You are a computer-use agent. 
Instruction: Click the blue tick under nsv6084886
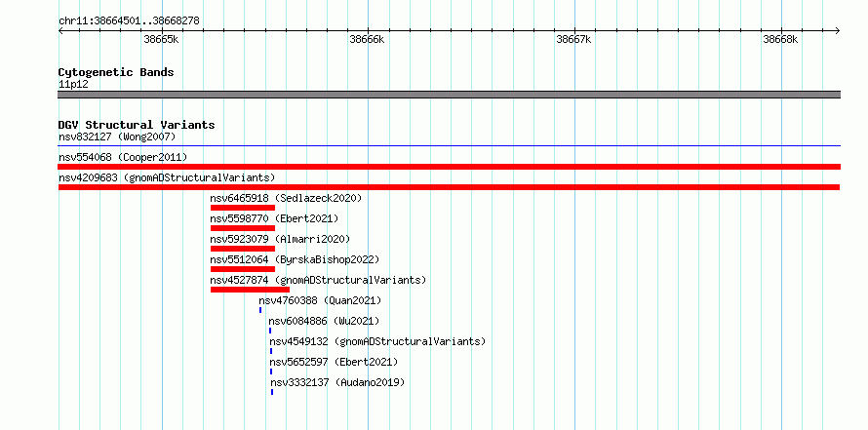[x=270, y=331]
